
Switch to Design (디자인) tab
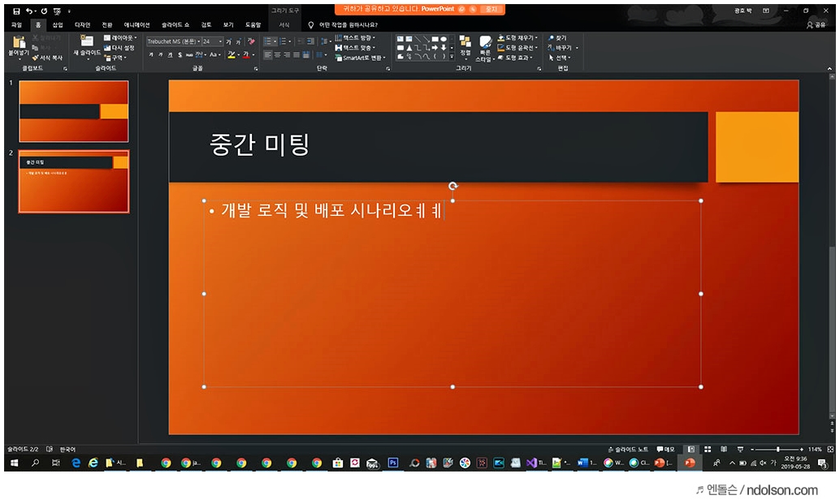[x=83, y=24]
